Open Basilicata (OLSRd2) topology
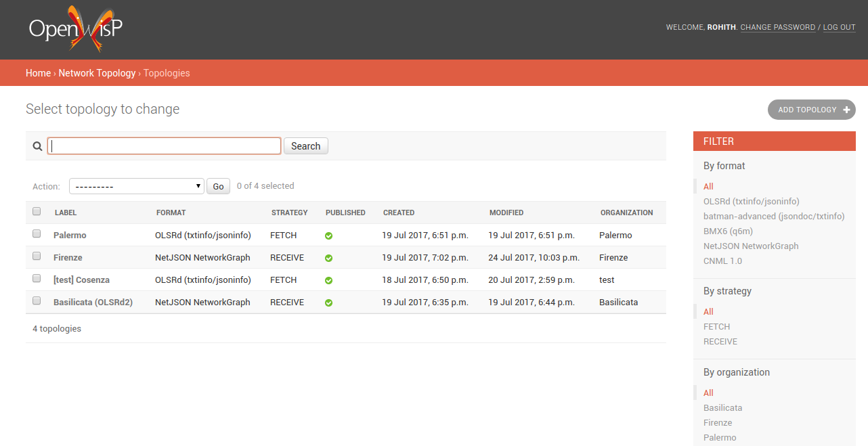Viewport: 868px width, 446px height. [x=93, y=303]
